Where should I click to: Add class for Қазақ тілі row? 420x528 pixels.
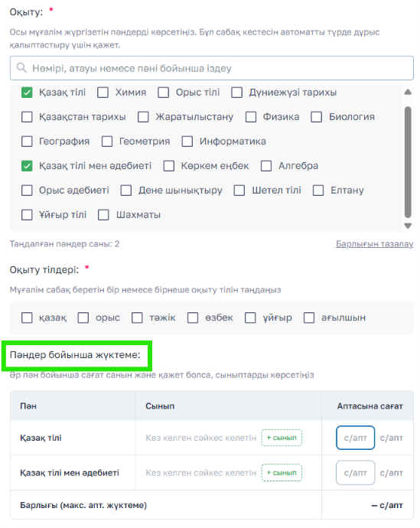click(282, 438)
